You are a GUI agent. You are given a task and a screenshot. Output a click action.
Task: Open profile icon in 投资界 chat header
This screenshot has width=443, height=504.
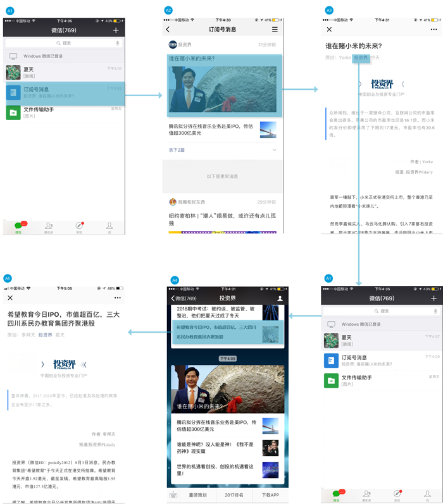tap(280, 298)
